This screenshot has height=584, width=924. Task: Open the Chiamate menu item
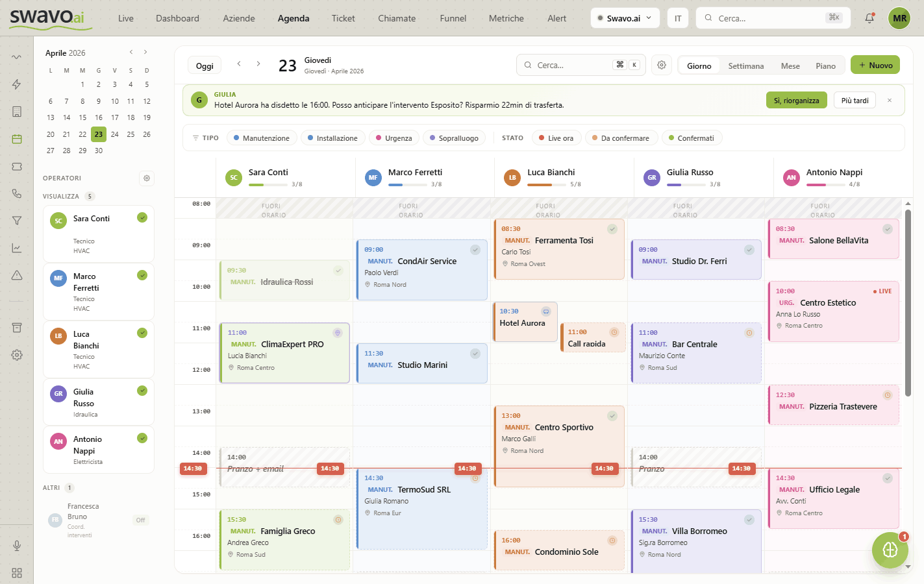(x=397, y=18)
